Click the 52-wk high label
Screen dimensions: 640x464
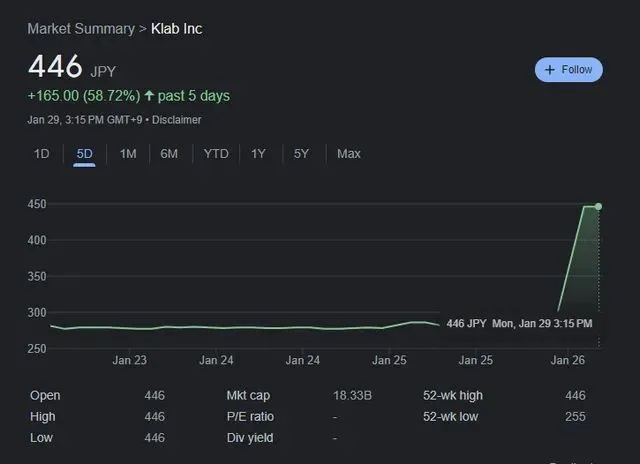[x=454, y=396]
